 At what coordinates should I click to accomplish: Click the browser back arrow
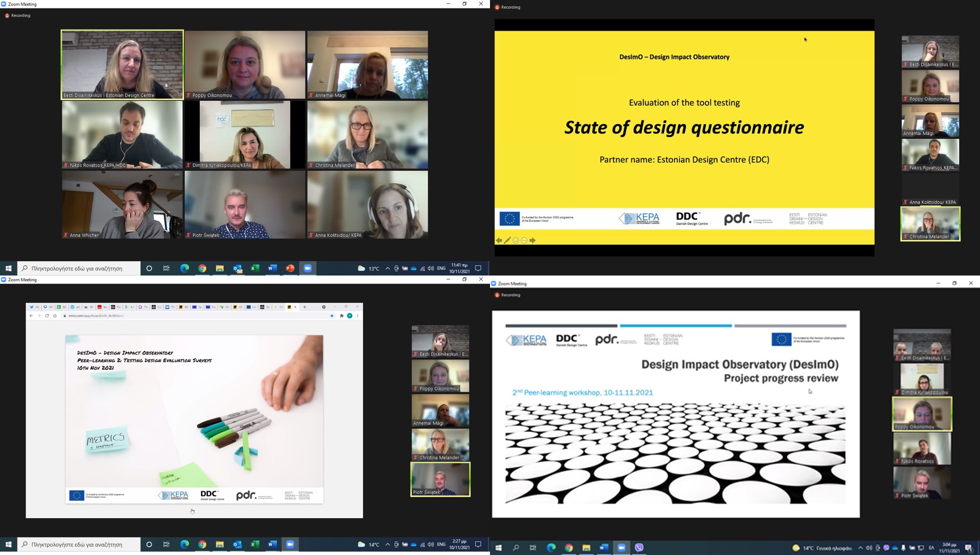(31, 316)
